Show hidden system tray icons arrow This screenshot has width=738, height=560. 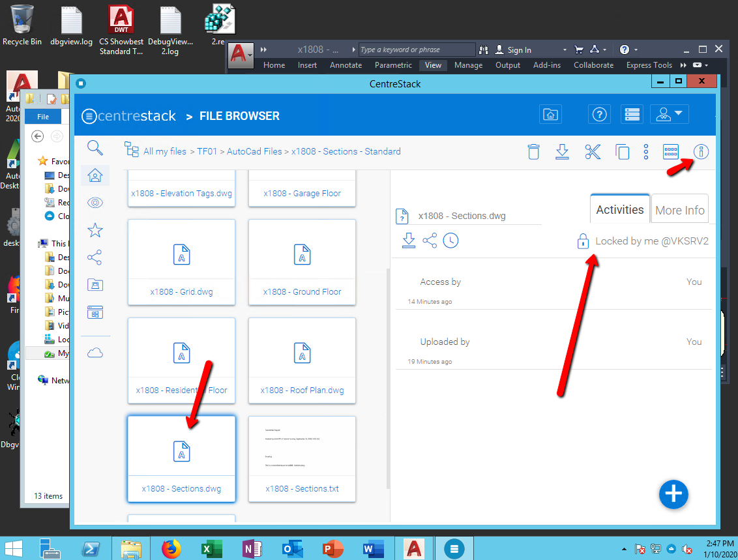pyautogui.click(x=624, y=549)
